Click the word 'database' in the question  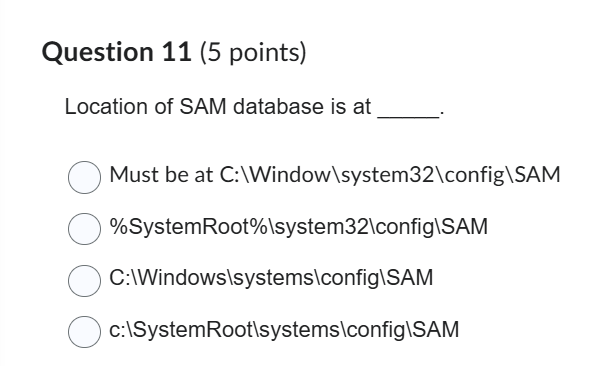(x=278, y=106)
